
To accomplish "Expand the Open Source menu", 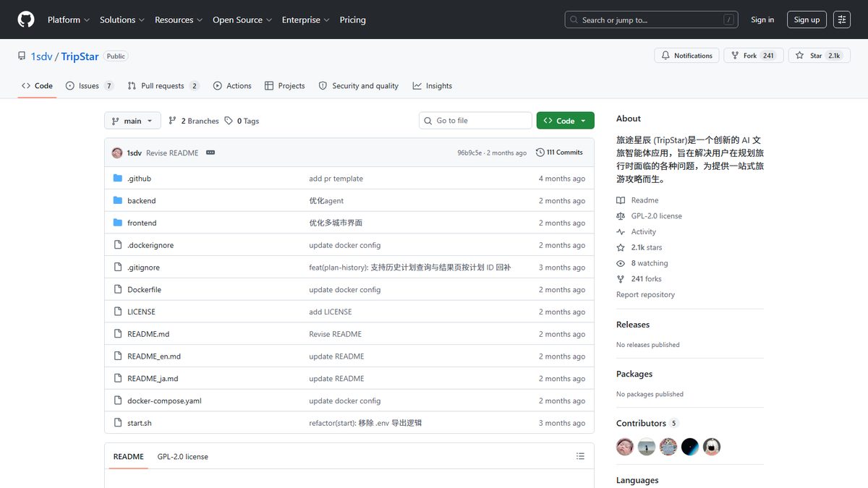I will coord(242,20).
